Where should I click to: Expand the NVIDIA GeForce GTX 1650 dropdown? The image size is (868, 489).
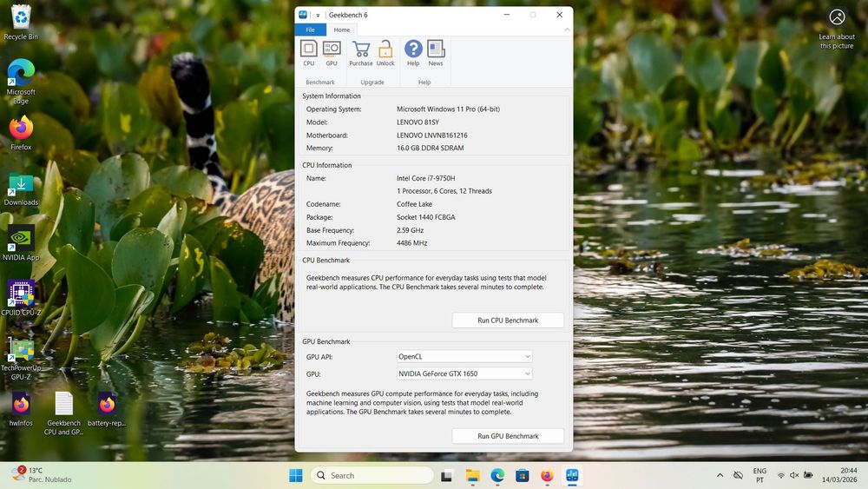464,373
